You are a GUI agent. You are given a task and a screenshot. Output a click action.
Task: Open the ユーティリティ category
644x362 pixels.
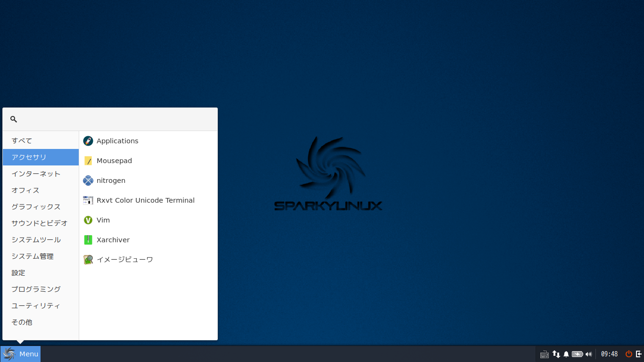[41, 305]
